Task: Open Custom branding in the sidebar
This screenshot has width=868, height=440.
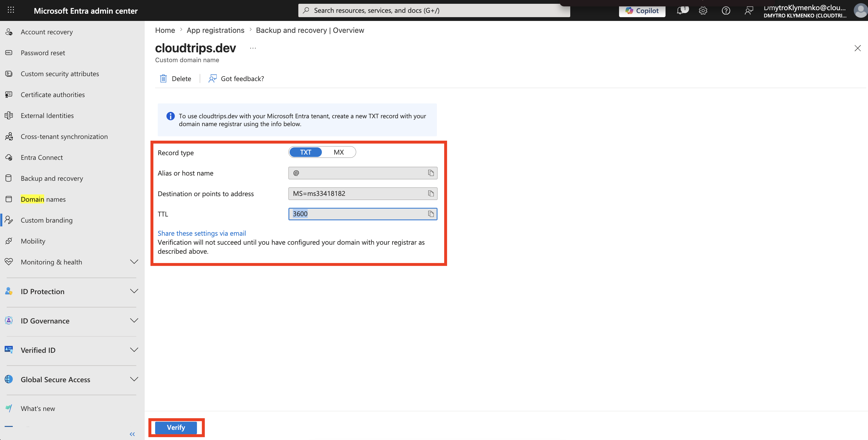Action: click(x=46, y=220)
